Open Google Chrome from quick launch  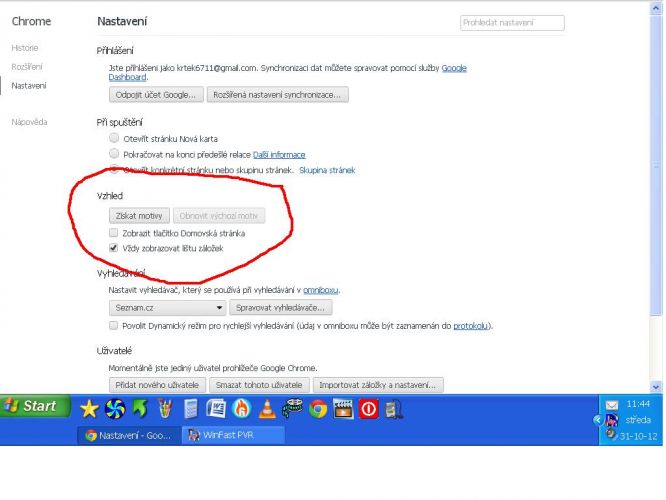(318, 410)
